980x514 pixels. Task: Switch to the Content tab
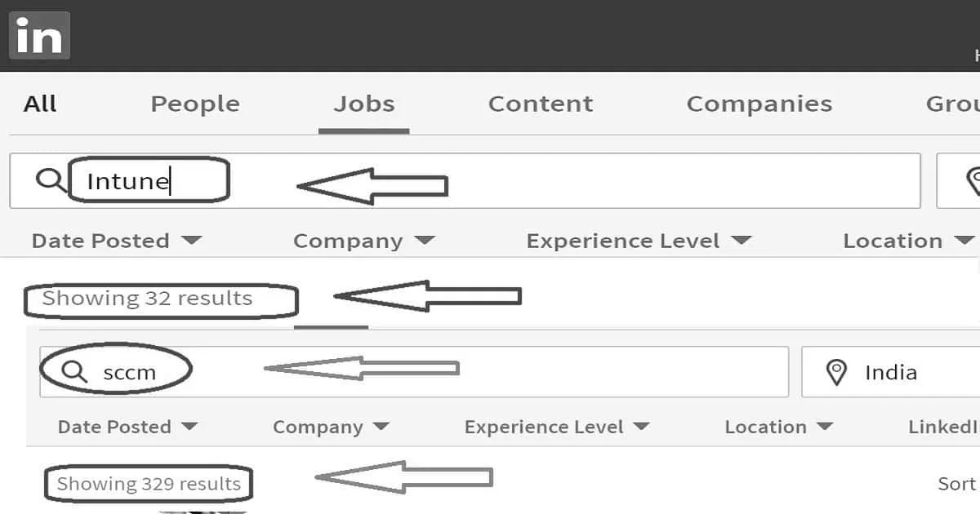(x=540, y=103)
